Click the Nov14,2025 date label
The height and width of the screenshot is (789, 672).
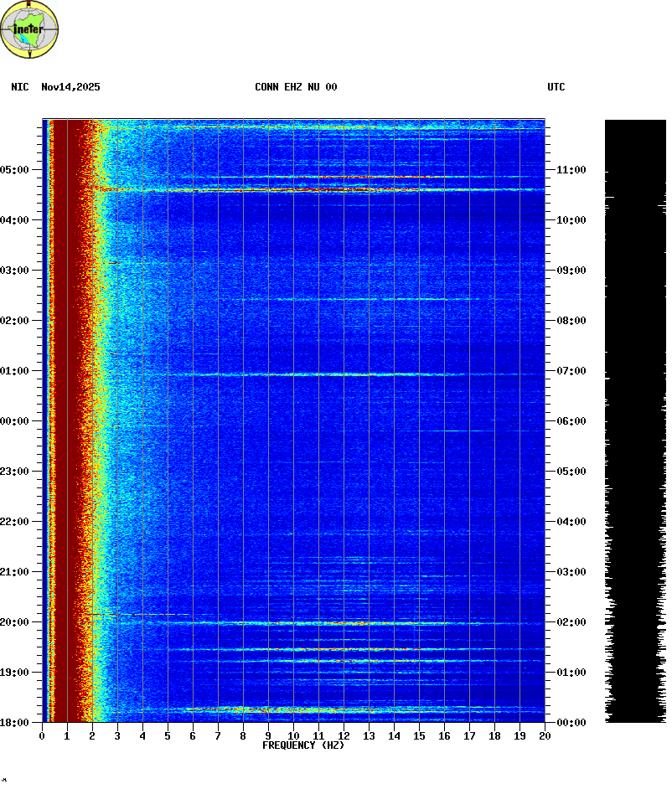tap(70, 87)
